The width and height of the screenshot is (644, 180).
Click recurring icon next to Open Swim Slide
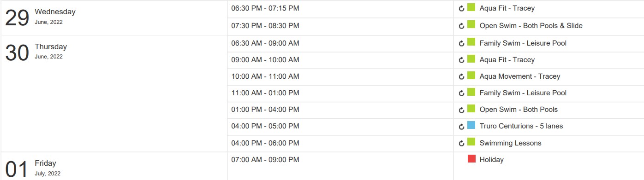click(461, 26)
